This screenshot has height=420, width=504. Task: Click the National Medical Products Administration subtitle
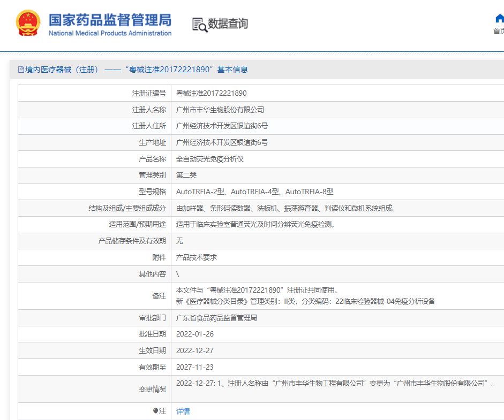110,33
